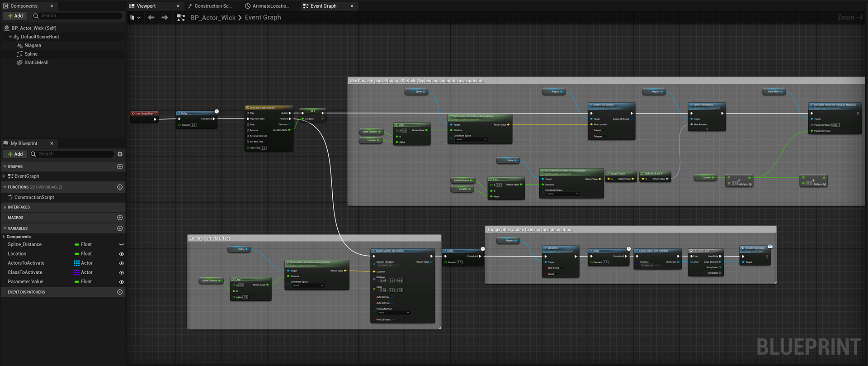Image resolution: width=868 pixels, height=366 pixels.
Task: Expand the INTERFACES section
Action: (x=5, y=207)
